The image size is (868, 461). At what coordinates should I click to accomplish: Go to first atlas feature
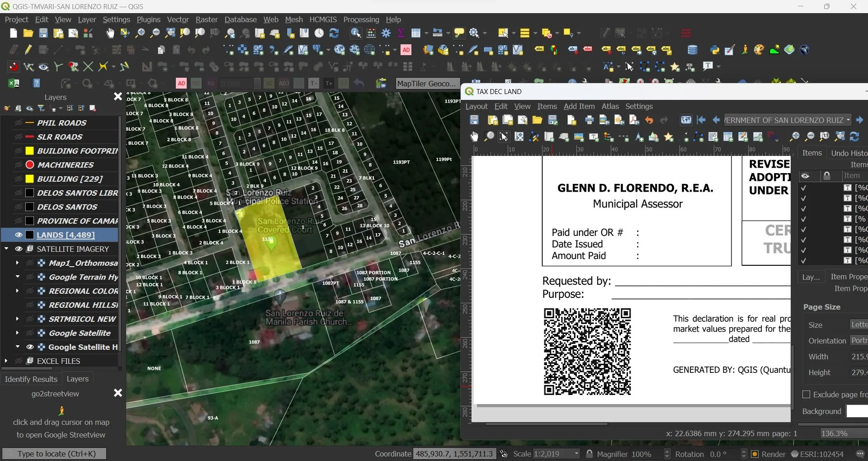coord(701,120)
